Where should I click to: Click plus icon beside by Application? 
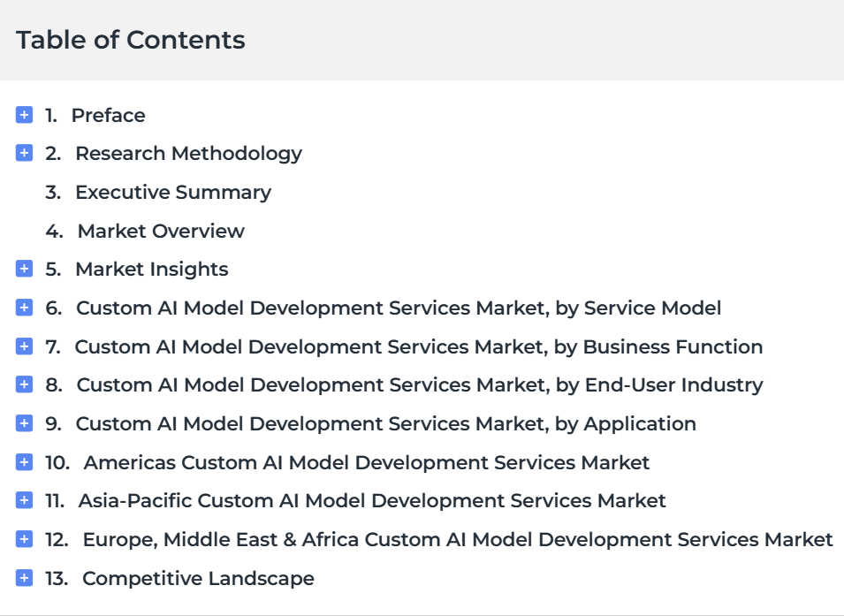pos(24,423)
